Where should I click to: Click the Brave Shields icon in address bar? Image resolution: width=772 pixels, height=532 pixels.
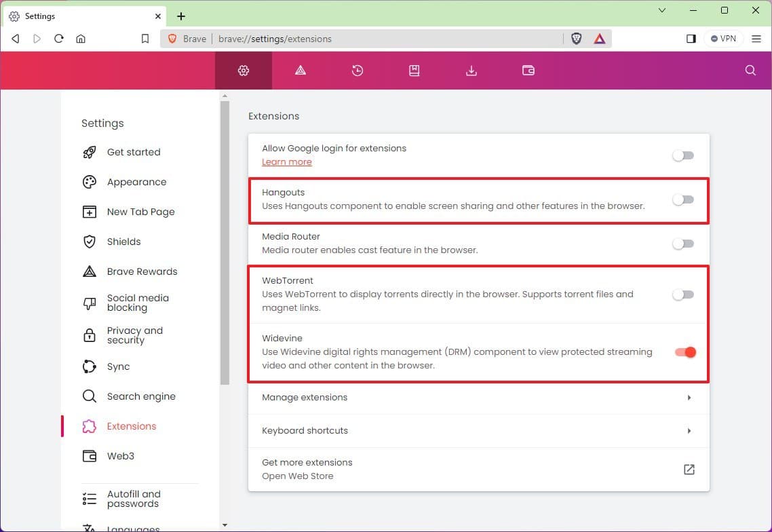point(575,39)
